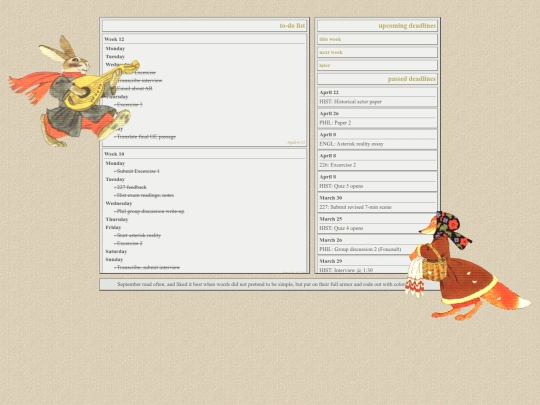540x405 pixels.
Task: Click '226: Excercise 2' passed deadline
Action: pyautogui.click(x=338, y=165)
